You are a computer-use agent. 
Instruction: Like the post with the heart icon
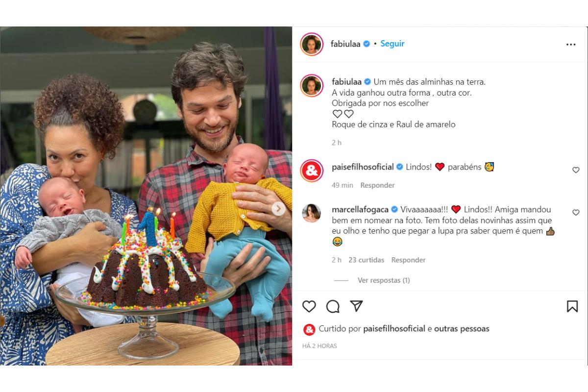coord(309,306)
